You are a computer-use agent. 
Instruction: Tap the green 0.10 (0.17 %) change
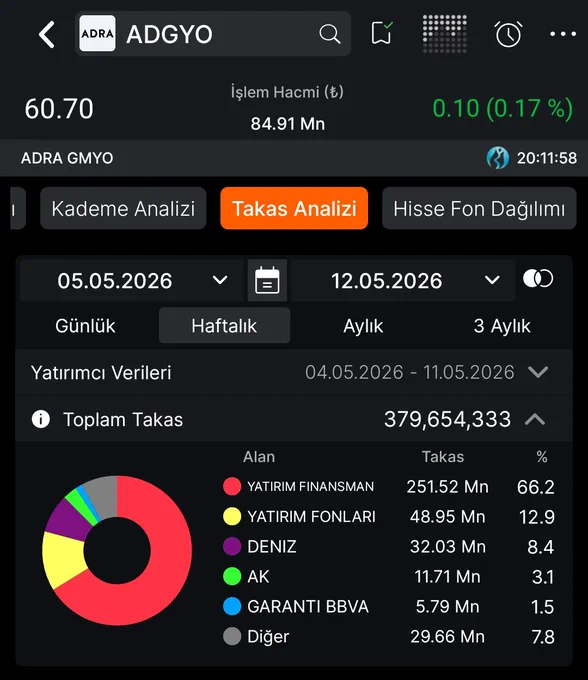[x=503, y=108]
